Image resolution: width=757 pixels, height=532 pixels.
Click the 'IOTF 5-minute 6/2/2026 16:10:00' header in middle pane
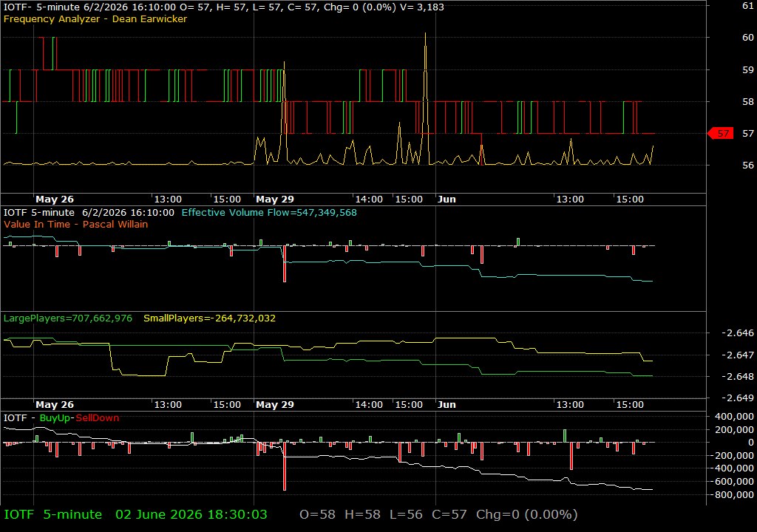89,212
